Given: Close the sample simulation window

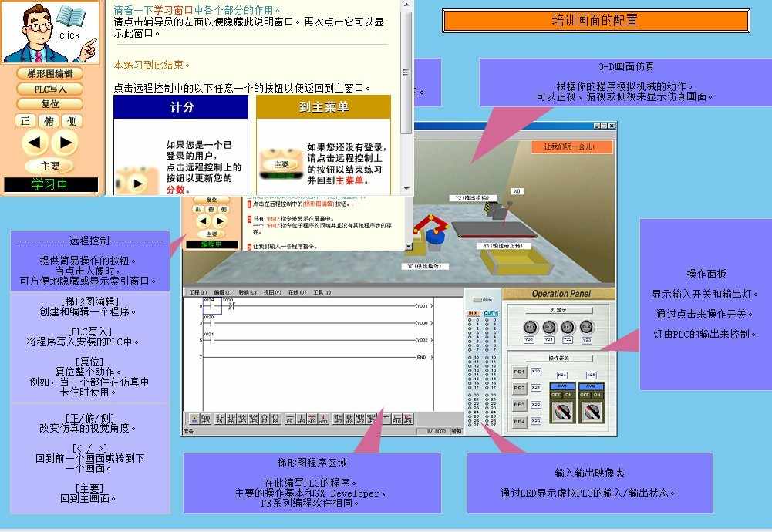Looking at the screenshot, I should pyautogui.click(x=612, y=126).
